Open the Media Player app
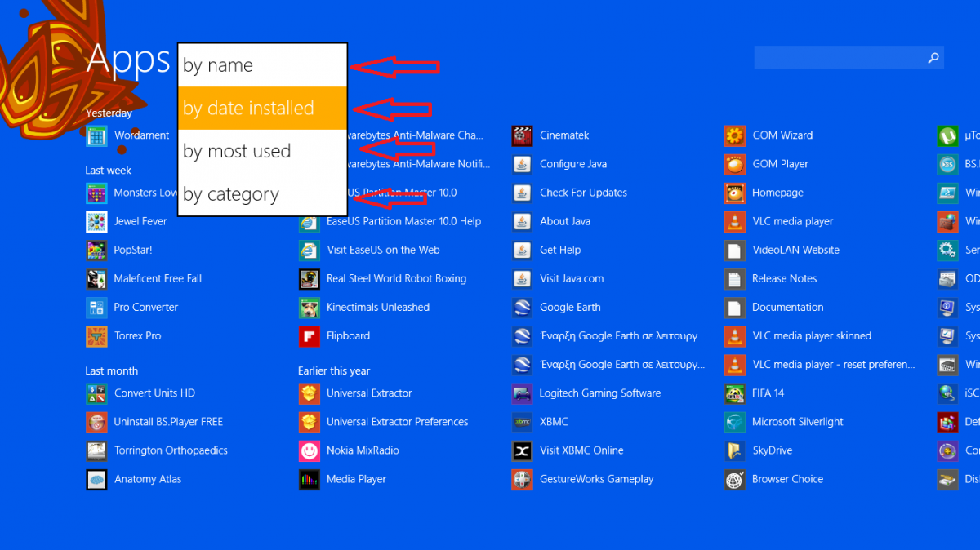This screenshot has height=550, width=980. (343, 479)
